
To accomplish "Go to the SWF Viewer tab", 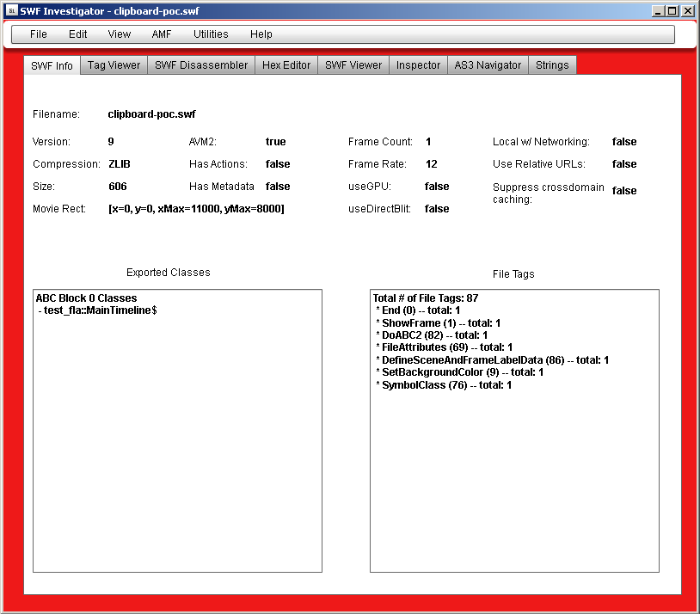I will pos(353,65).
